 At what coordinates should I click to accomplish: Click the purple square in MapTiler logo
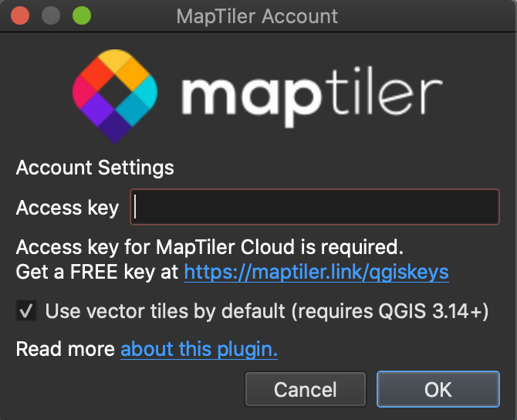(97, 110)
